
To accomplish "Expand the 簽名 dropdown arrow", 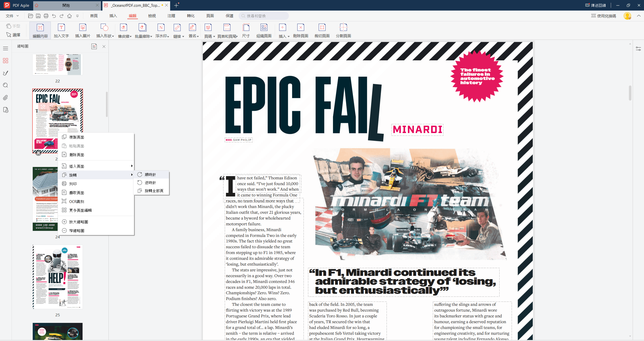I will 198,36.
